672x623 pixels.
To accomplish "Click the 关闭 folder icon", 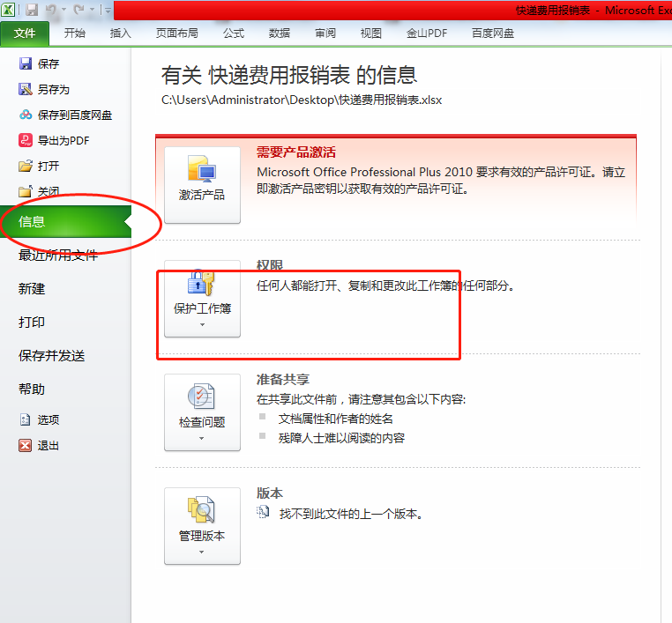I will pyautogui.click(x=26, y=191).
